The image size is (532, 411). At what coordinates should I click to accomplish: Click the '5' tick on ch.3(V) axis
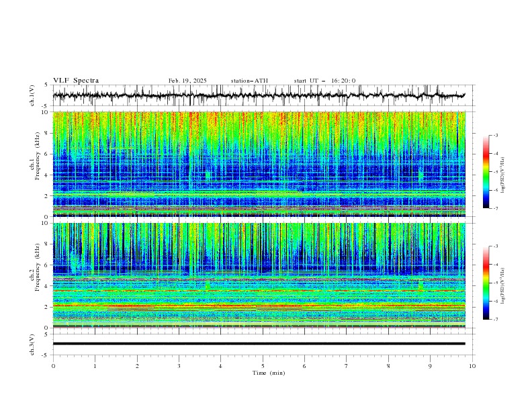click(46, 334)
